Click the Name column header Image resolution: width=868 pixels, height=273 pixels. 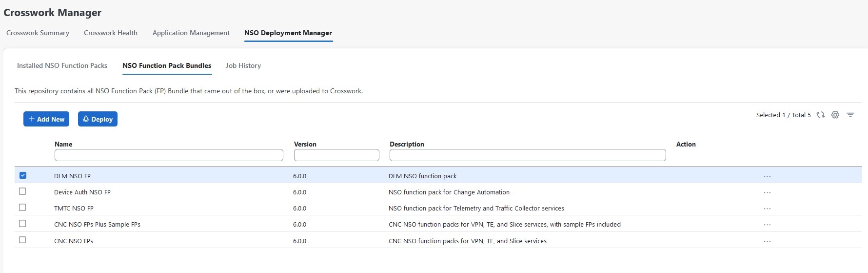pyautogui.click(x=63, y=144)
